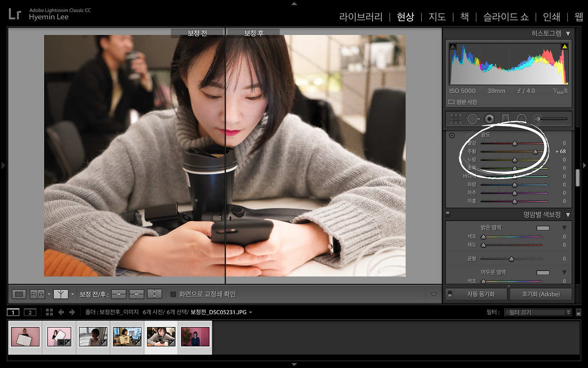
Task: Hide the top module panel arrow
Action: [294, 3]
